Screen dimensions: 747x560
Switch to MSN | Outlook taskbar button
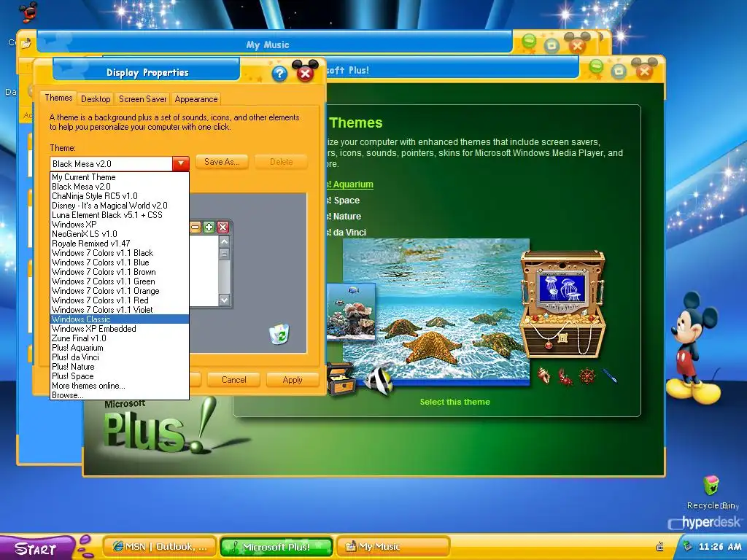coord(160,547)
